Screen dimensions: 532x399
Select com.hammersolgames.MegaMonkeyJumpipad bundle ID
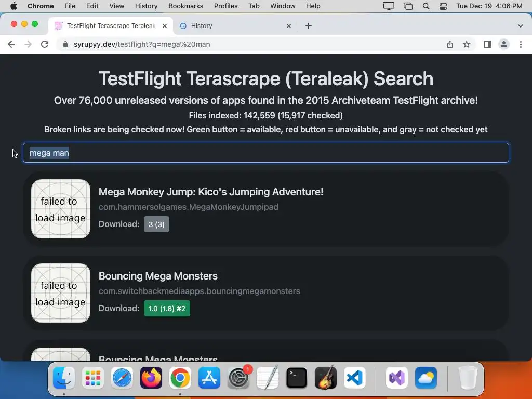(x=188, y=207)
